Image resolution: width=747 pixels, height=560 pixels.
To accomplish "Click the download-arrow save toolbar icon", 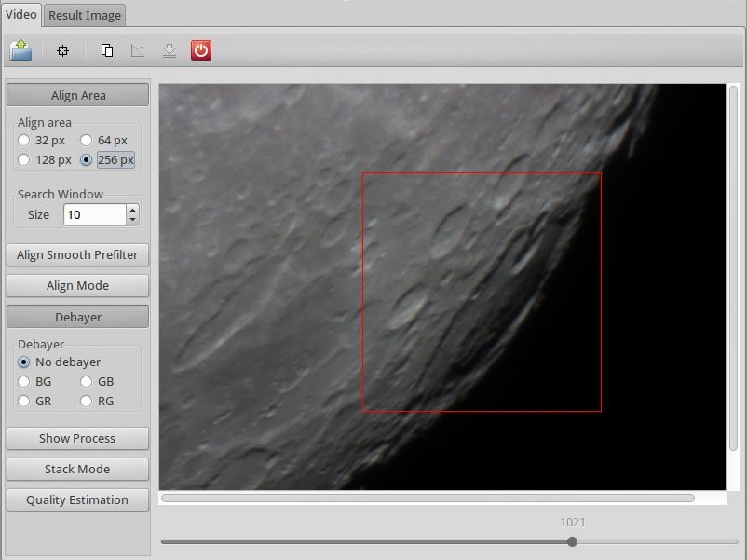I will tap(170, 50).
